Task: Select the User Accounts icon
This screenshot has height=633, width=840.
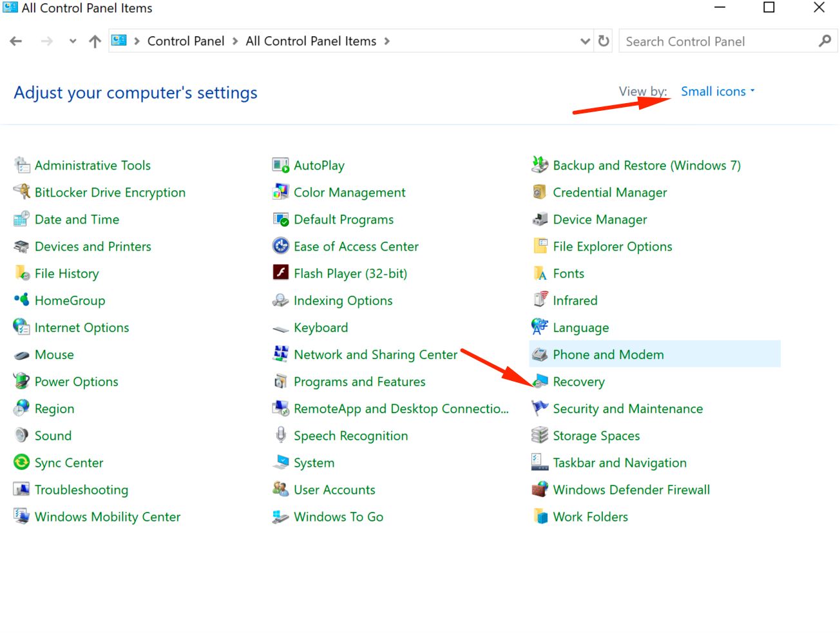Action: pyautogui.click(x=281, y=490)
